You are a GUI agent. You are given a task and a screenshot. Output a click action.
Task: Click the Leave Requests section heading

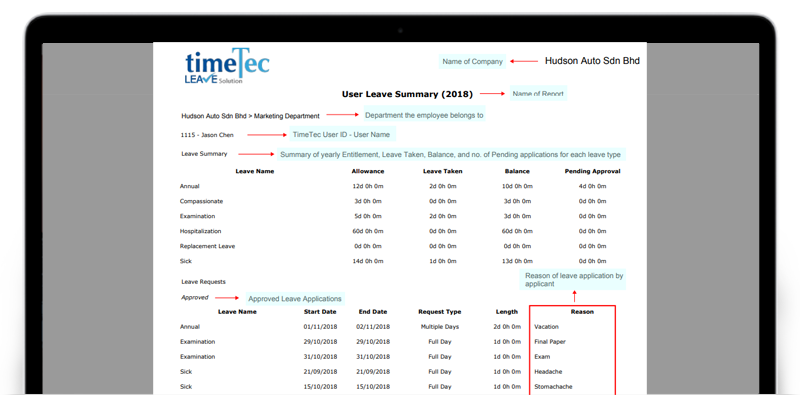pos(203,282)
